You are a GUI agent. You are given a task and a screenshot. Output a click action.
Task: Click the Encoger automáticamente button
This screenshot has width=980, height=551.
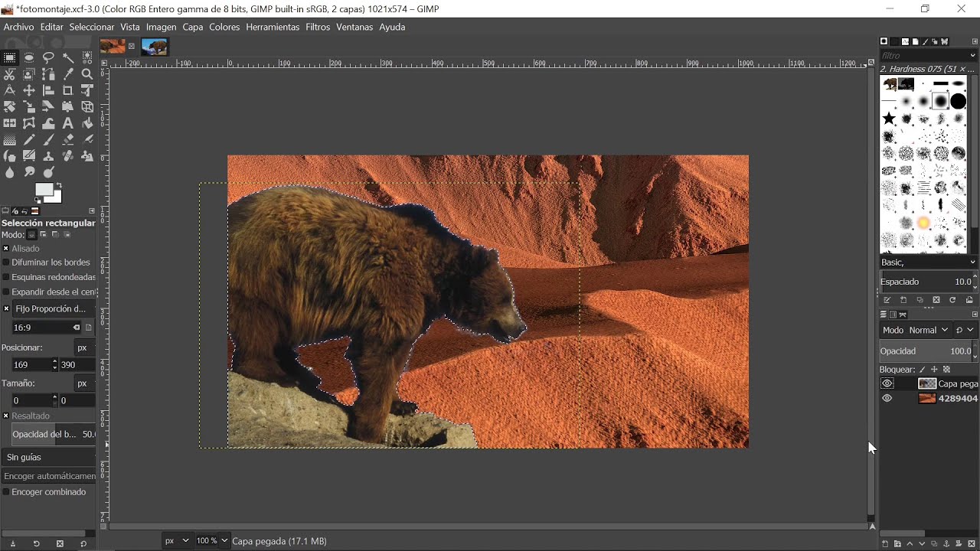(49, 476)
